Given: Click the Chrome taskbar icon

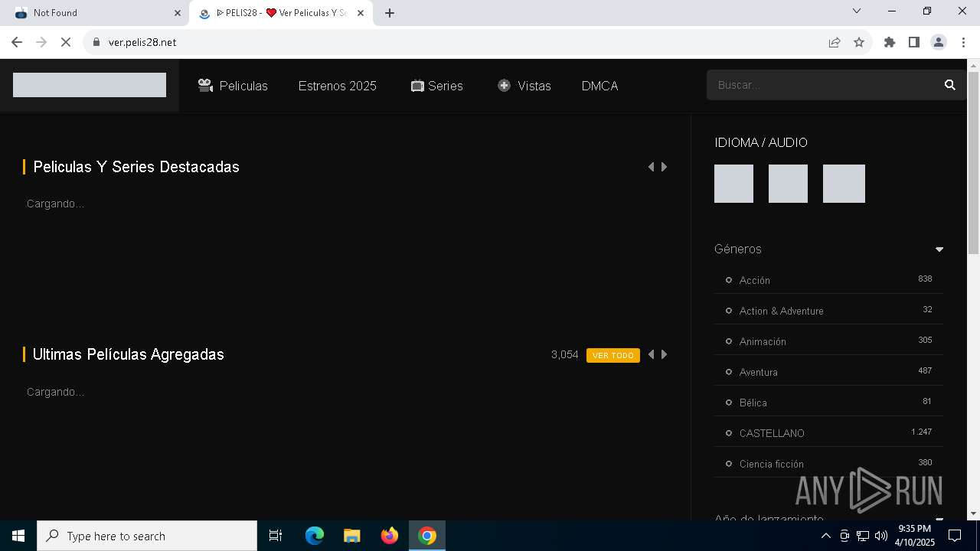Looking at the screenshot, I should [x=427, y=536].
